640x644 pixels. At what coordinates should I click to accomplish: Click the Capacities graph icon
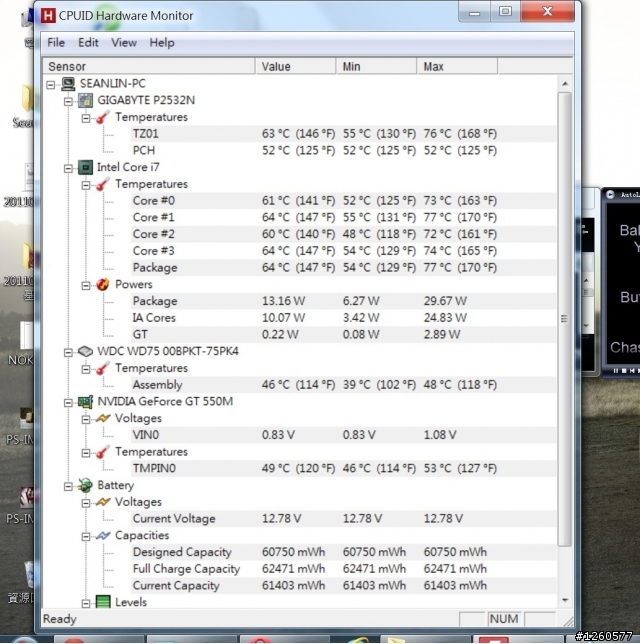click(x=103, y=536)
